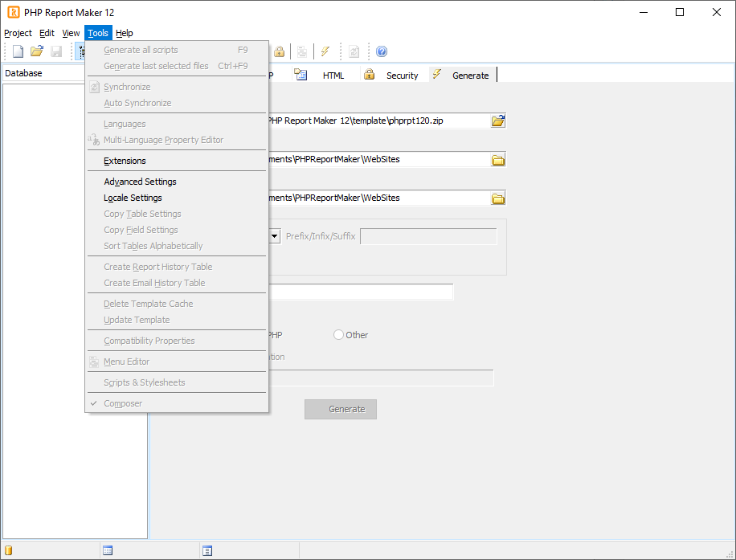The width and height of the screenshot is (736, 560).
Task: Click the table grid icon in status bar
Action: (x=108, y=550)
